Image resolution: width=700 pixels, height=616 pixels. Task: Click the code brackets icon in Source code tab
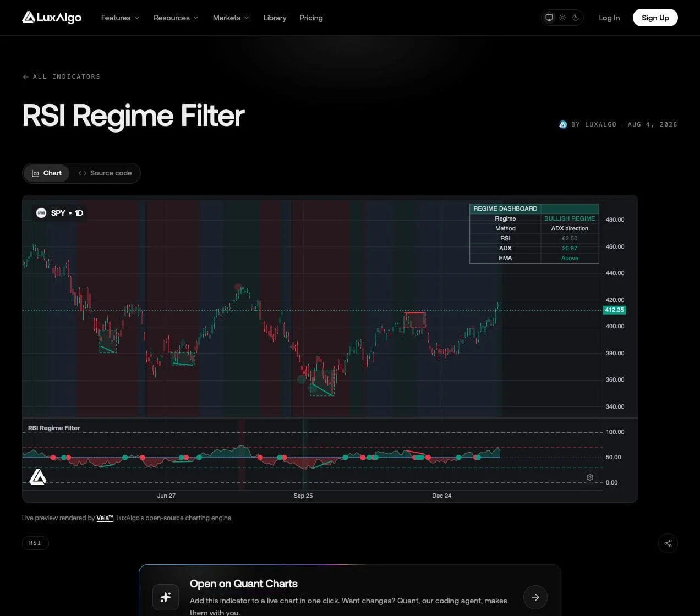click(x=83, y=173)
